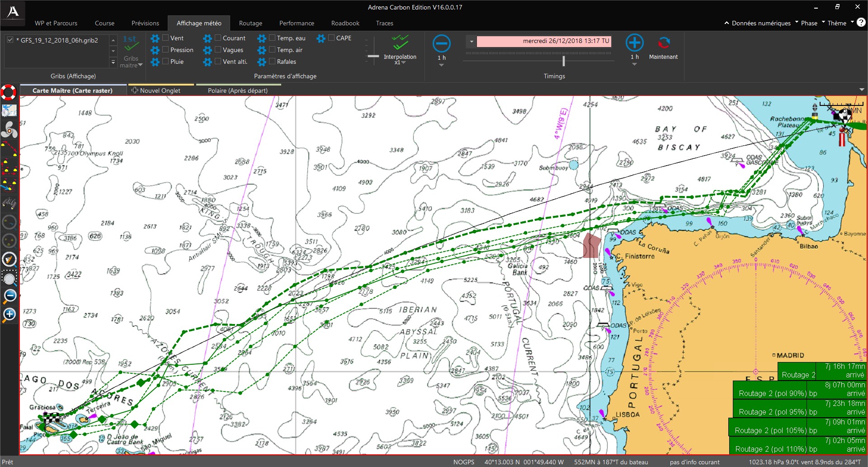Switch to the Course ribbon tab

pos(104,23)
